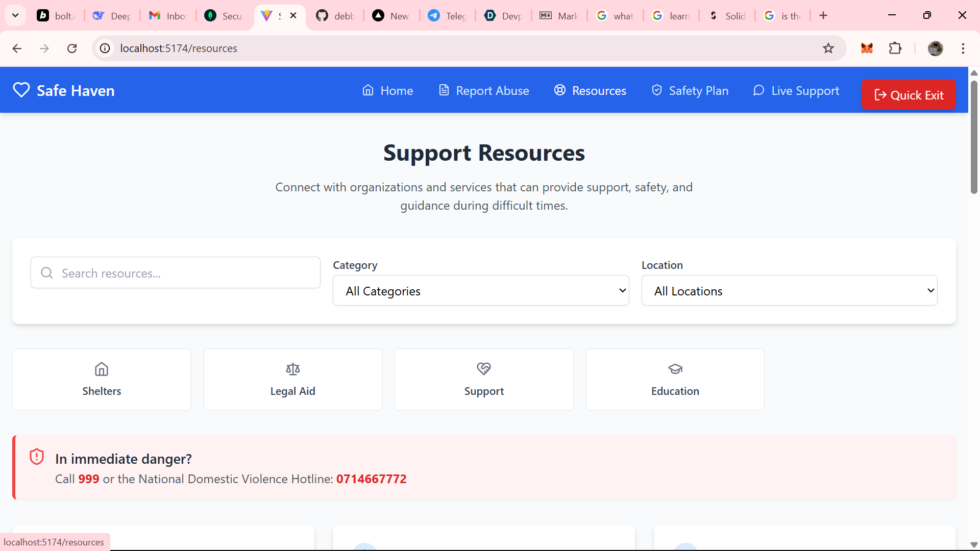Screen dimensions: 980x551
Task: Bookmark the page via star icon
Action: pos(828,48)
